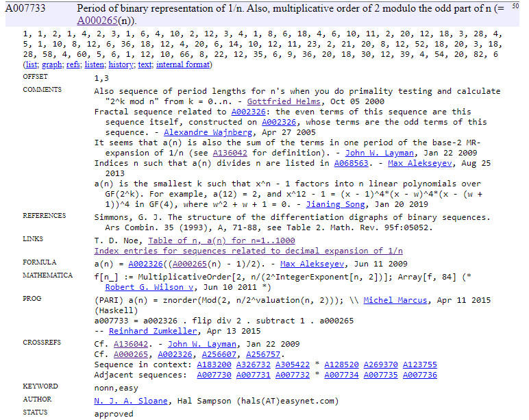Open the 'internal format' link

[183, 64]
